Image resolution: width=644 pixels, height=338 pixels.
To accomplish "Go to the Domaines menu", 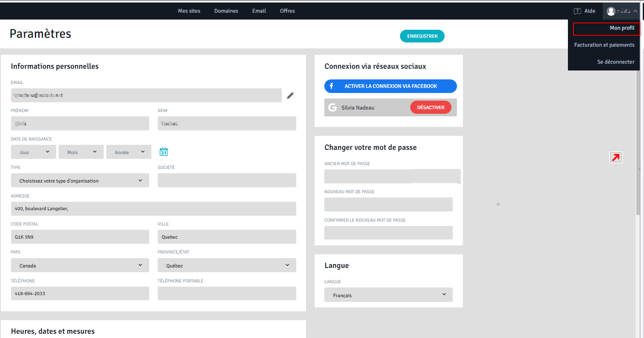I will pyautogui.click(x=226, y=11).
